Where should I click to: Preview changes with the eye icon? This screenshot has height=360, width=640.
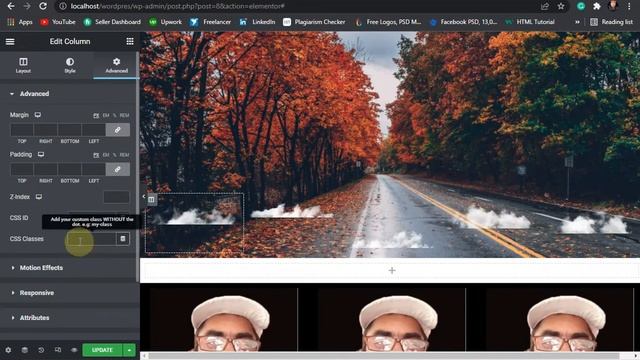tap(74, 350)
